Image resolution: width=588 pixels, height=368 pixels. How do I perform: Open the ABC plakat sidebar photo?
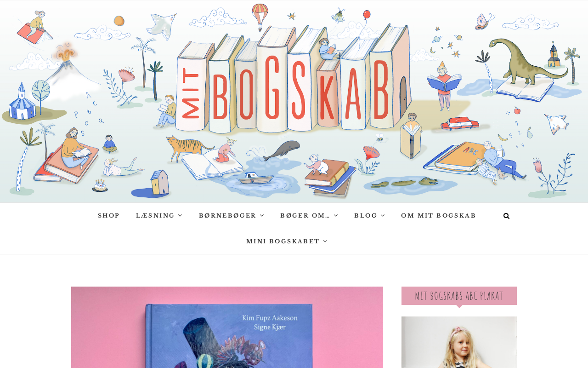[x=459, y=342]
